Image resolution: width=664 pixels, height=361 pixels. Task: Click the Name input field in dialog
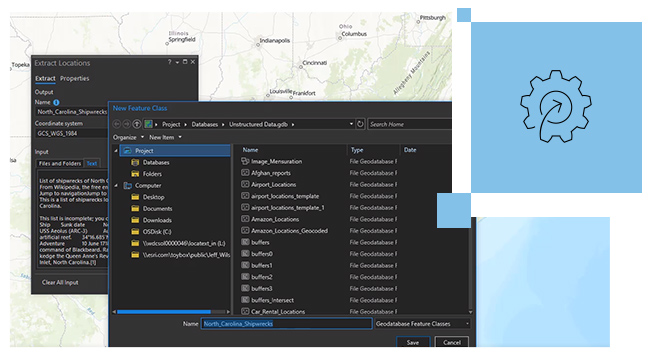click(x=287, y=324)
